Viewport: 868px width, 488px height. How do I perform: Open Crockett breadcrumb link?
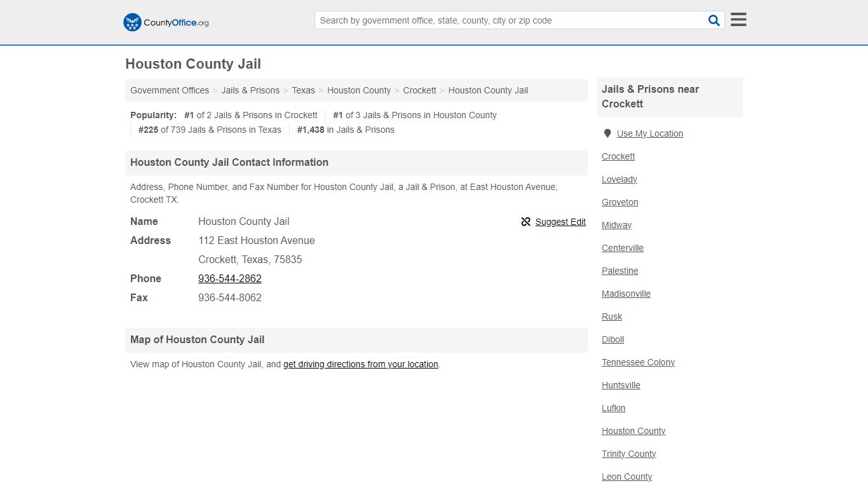click(x=419, y=90)
